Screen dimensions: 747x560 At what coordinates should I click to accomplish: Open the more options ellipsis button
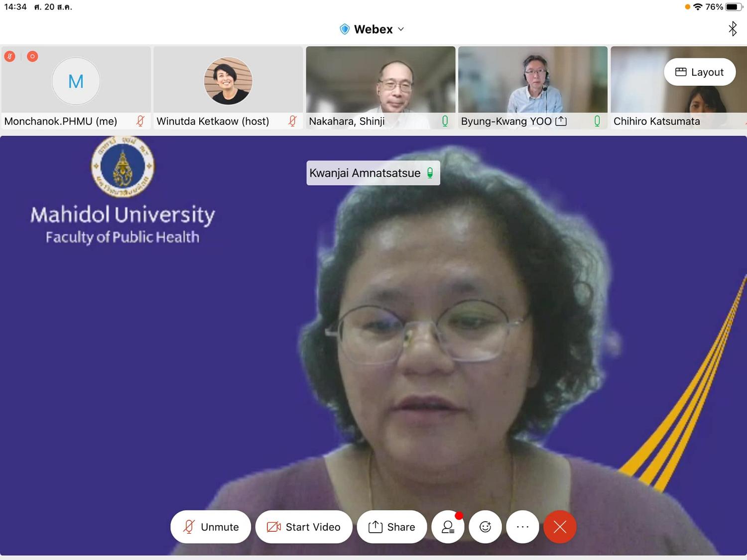523,527
